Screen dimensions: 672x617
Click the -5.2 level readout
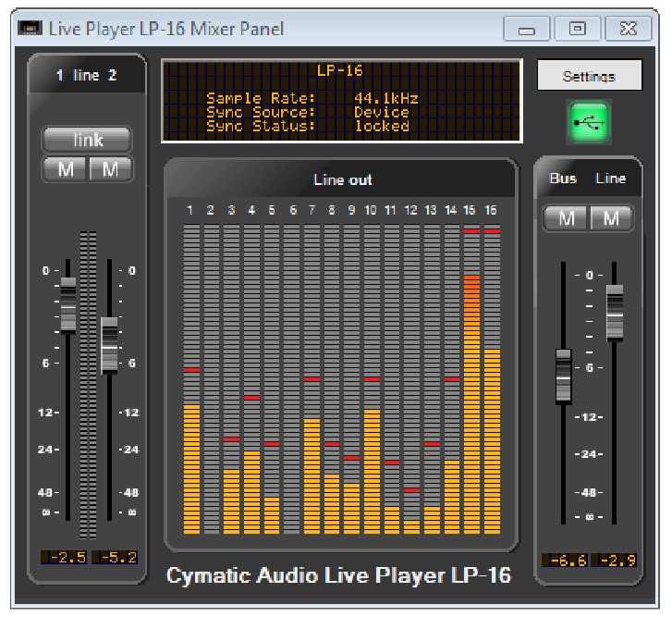pyautogui.click(x=115, y=557)
